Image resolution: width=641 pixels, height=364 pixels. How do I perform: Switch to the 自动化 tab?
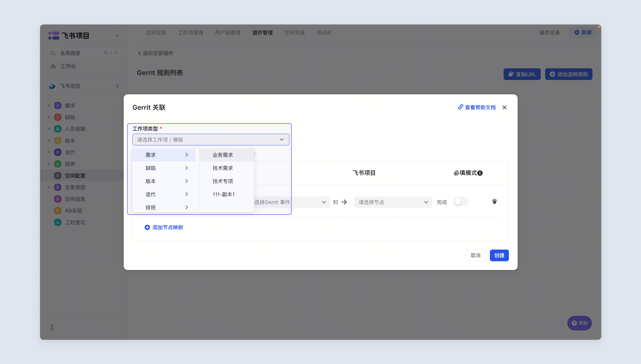click(x=324, y=33)
